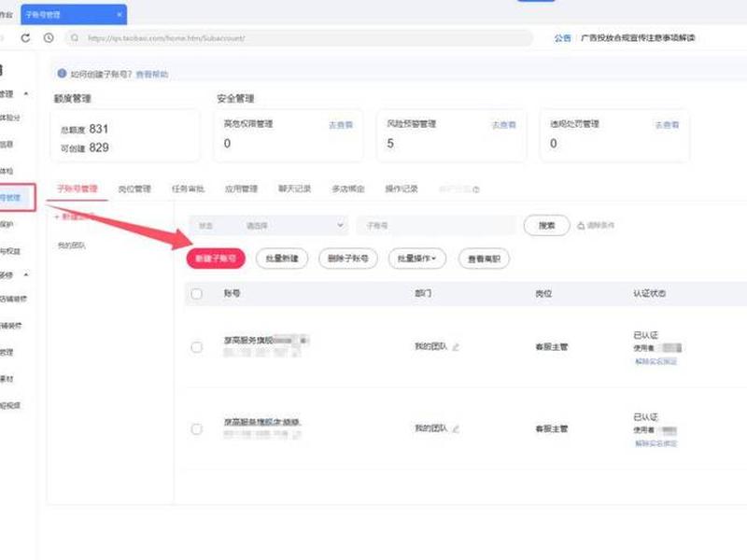This screenshot has height=560, width=747.
Task: Open the 公告 announcement link
Action: coord(562,37)
